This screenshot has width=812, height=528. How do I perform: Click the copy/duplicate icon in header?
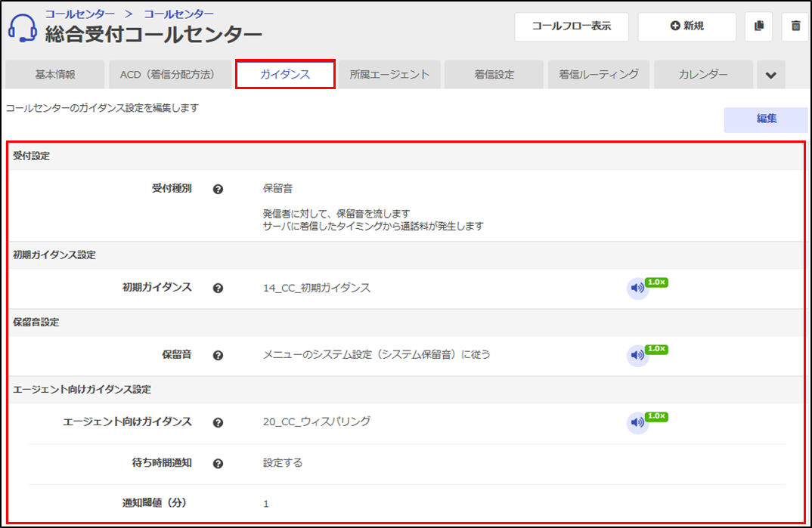click(758, 26)
